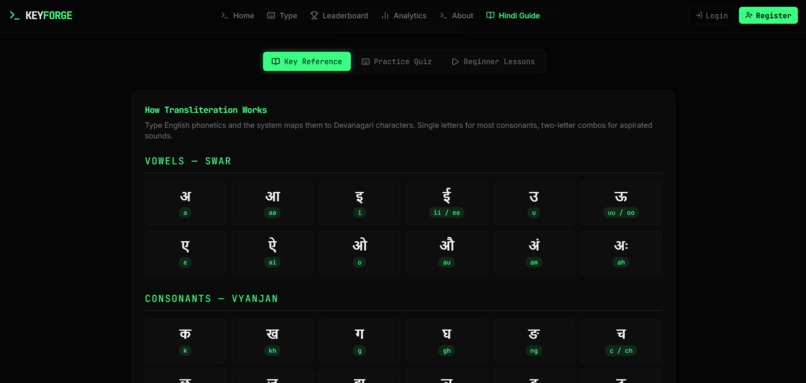Select the ओ vowel card
Screen dimensions: 806x383
click(x=359, y=252)
